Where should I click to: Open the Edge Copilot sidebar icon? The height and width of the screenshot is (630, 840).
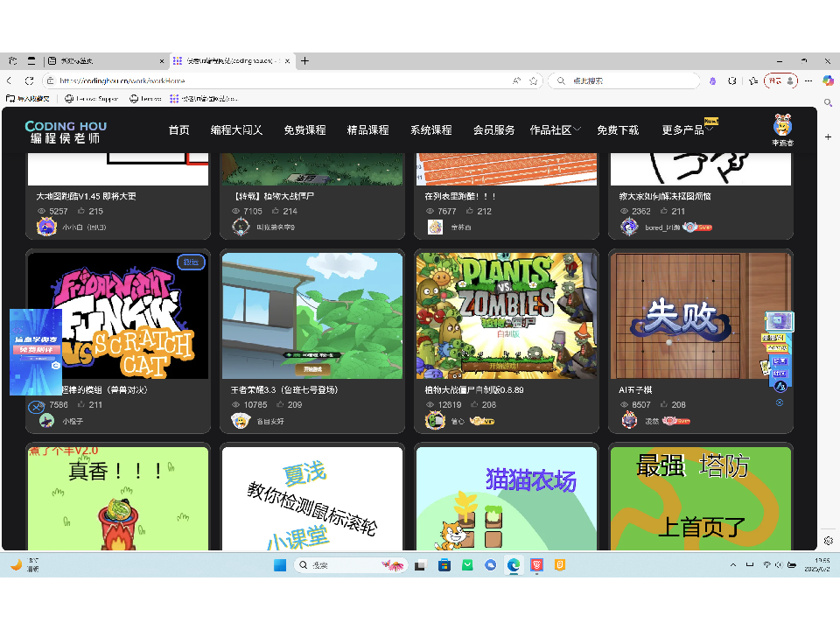pyautogui.click(x=829, y=80)
